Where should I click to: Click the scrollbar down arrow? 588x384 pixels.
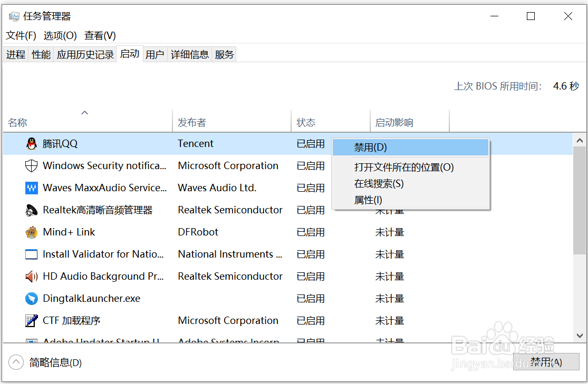coord(580,336)
